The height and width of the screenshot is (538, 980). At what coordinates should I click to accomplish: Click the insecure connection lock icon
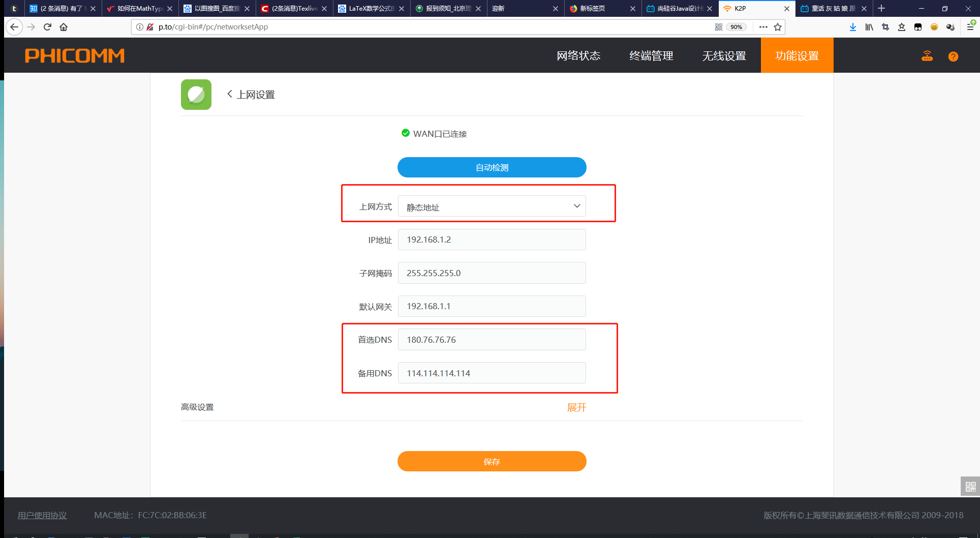point(150,27)
